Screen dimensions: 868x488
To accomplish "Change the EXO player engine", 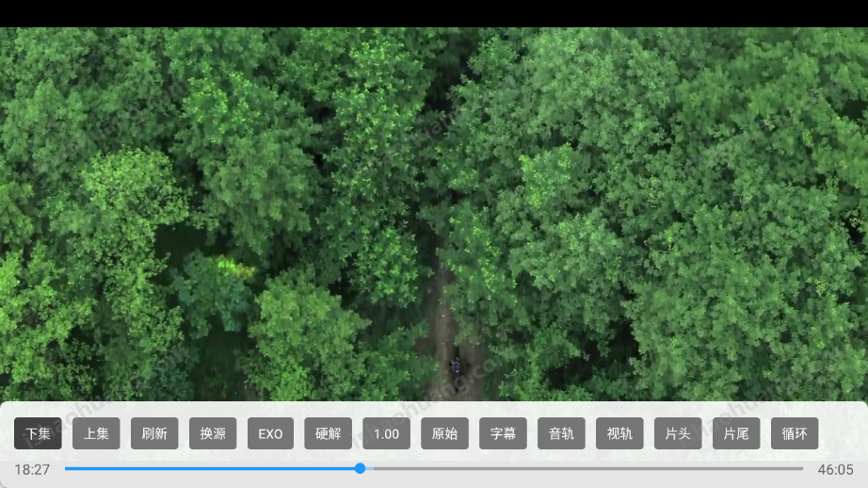I will point(271,433).
